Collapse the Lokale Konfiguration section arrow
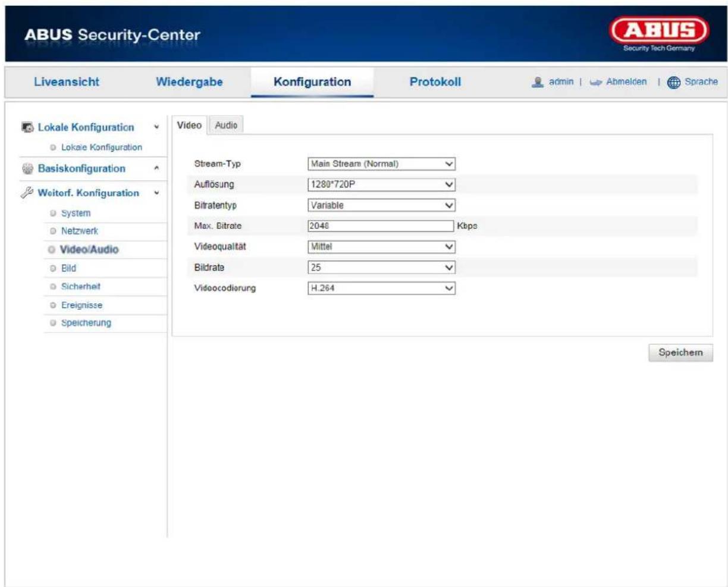728x587 pixels. click(156, 127)
